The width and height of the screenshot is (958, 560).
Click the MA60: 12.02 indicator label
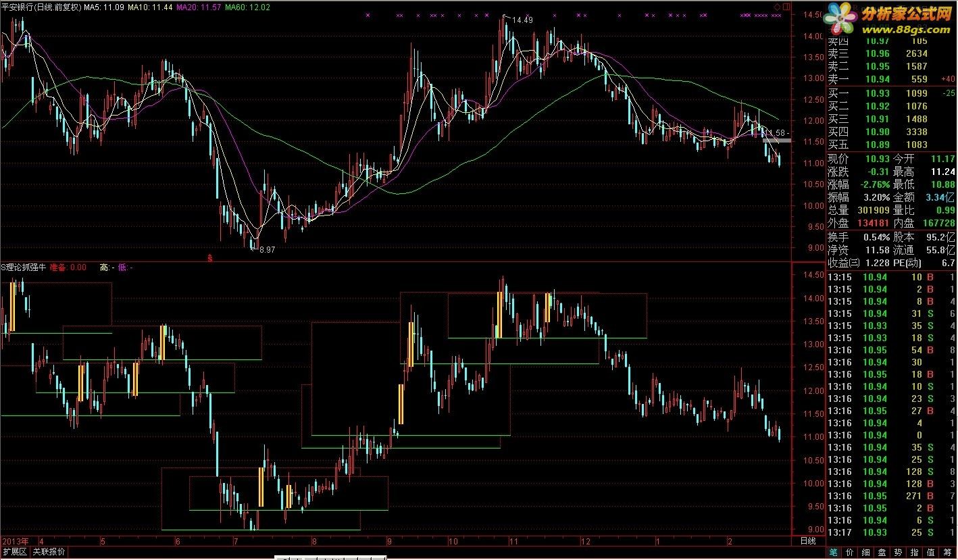[248, 7]
